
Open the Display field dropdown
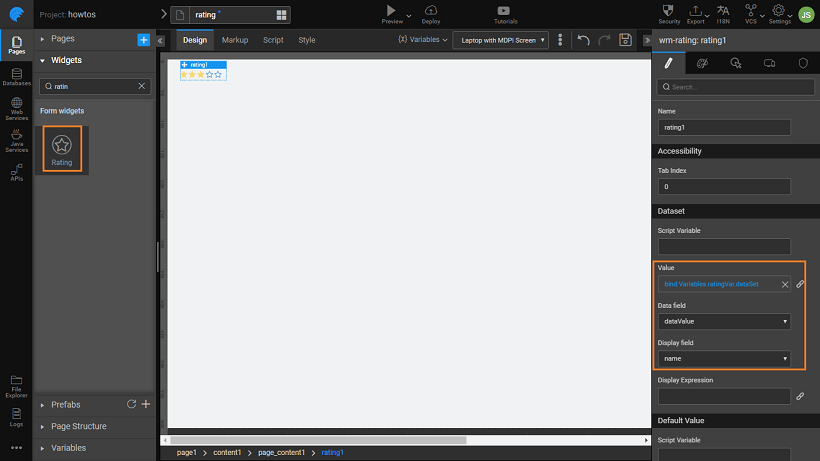pos(724,358)
